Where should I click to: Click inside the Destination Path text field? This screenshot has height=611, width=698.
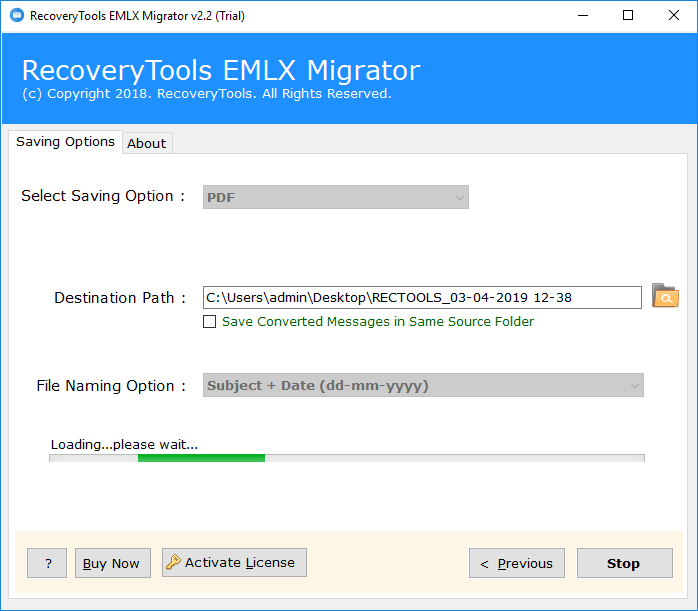422,297
